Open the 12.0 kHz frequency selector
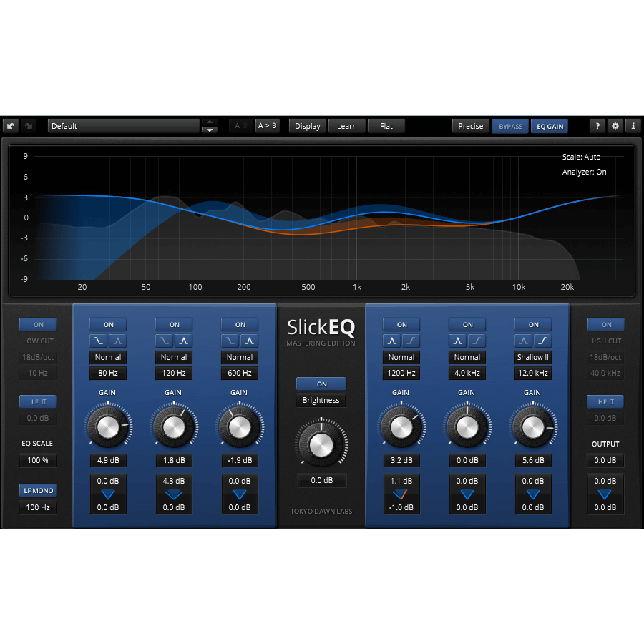 pyautogui.click(x=532, y=373)
